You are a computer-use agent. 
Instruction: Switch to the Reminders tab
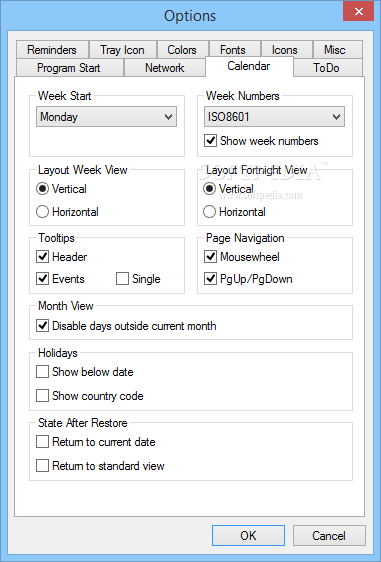pyautogui.click(x=52, y=50)
